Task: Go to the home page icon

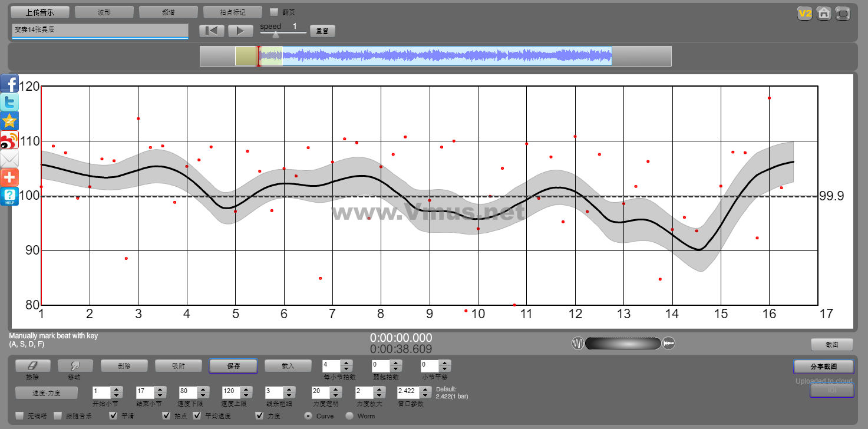Action: pyautogui.click(x=824, y=13)
